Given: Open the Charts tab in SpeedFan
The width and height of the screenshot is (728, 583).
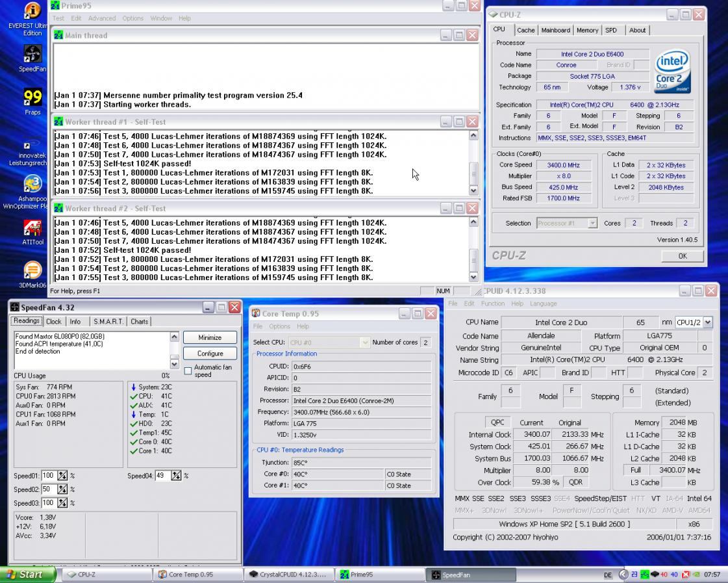Looking at the screenshot, I should (x=139, y=322).
